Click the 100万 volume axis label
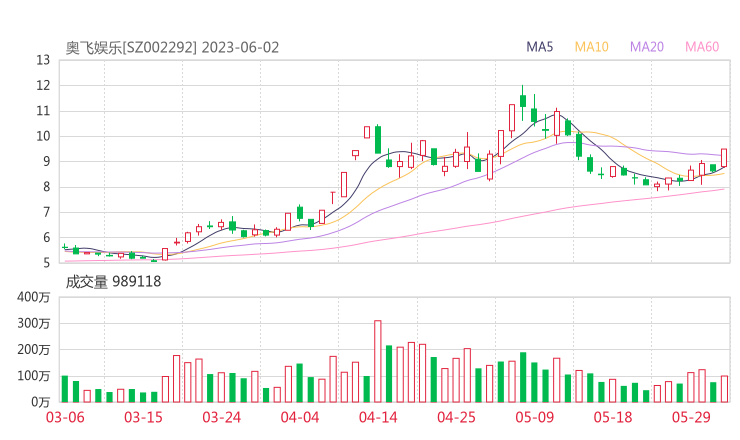The width and height of the screenshot is (740, 440). point(34,376)
